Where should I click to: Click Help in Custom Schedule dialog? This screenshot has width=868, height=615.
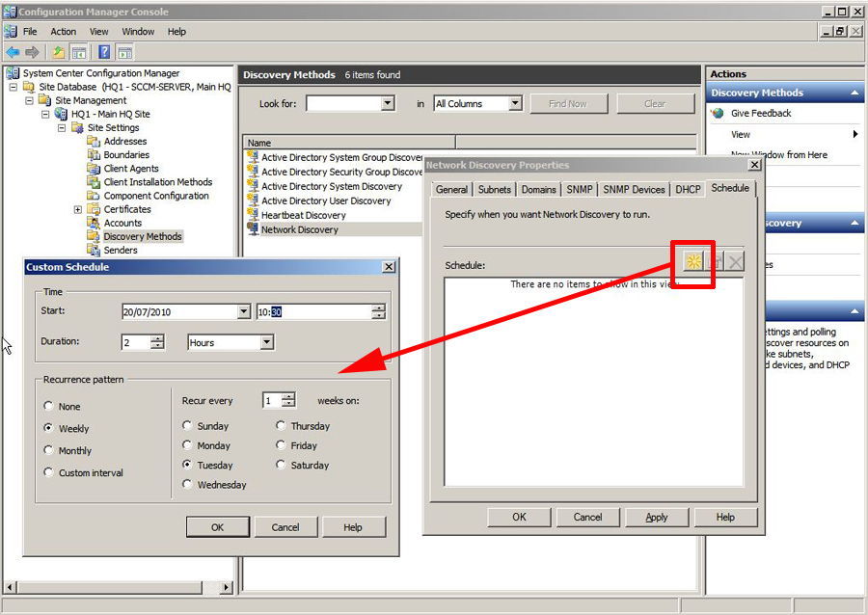tap(353, 527)
